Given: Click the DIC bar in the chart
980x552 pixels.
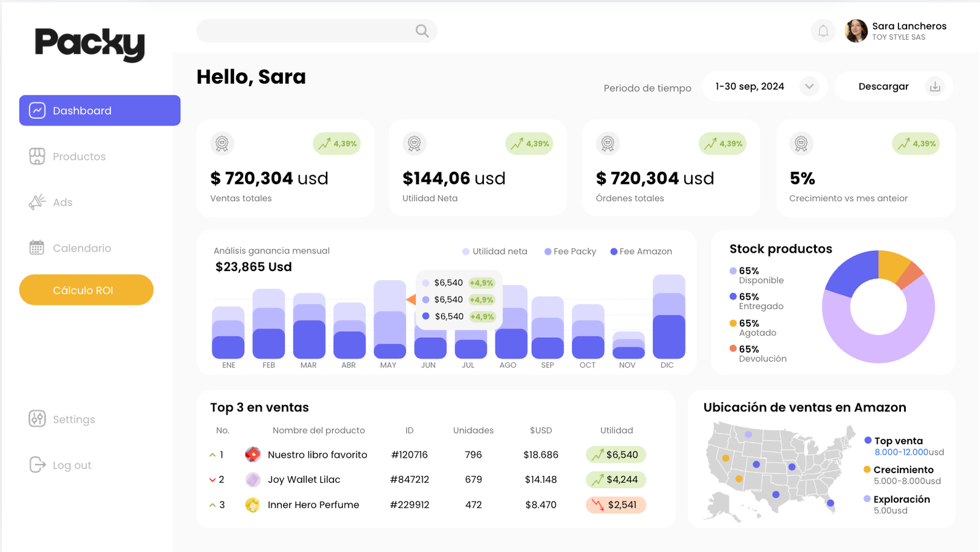Looking at the screenshot, I should pos(669,317).
